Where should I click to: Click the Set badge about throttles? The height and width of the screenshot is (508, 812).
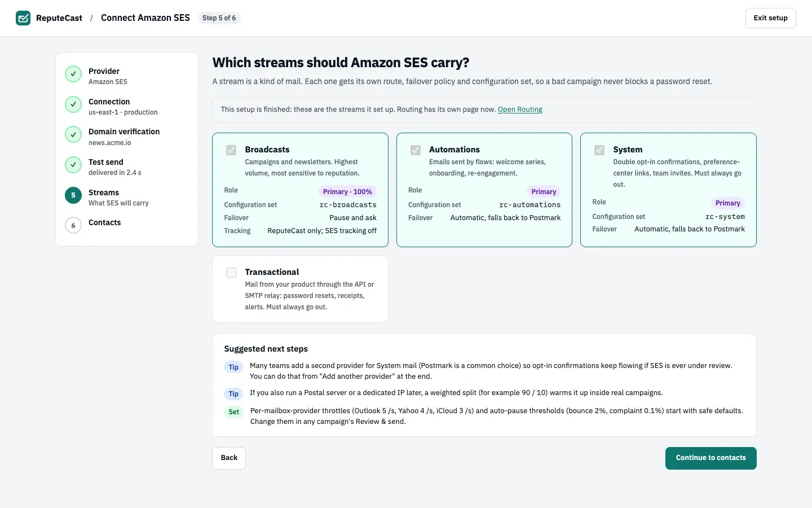233,412
